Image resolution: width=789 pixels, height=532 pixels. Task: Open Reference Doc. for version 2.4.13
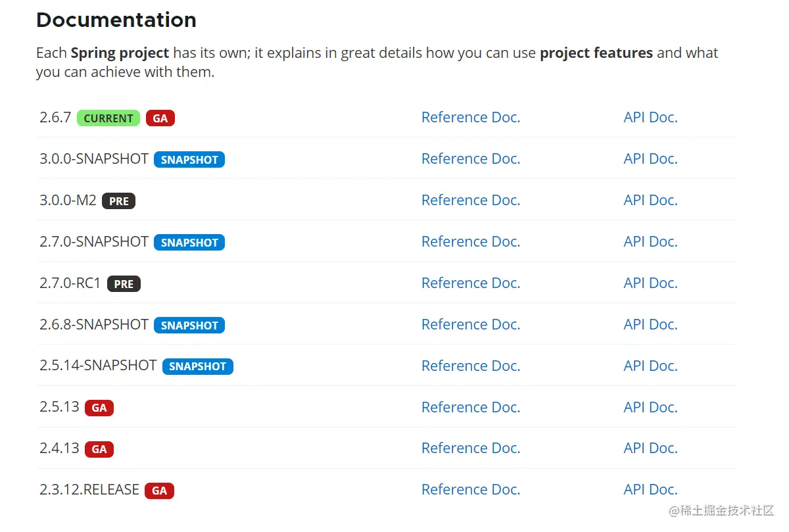tap(471, 448)
